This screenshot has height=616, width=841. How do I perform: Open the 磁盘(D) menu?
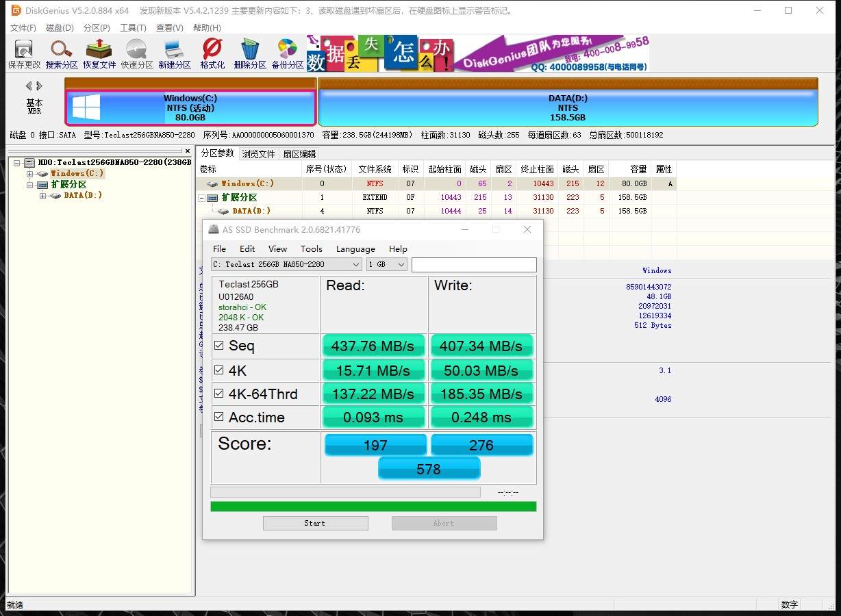(60, 28)
